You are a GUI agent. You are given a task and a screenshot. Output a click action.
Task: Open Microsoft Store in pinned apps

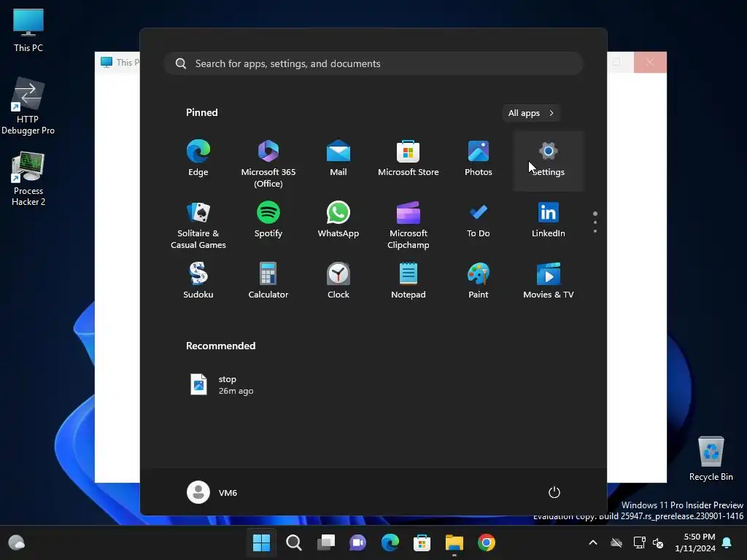(409, 158)
